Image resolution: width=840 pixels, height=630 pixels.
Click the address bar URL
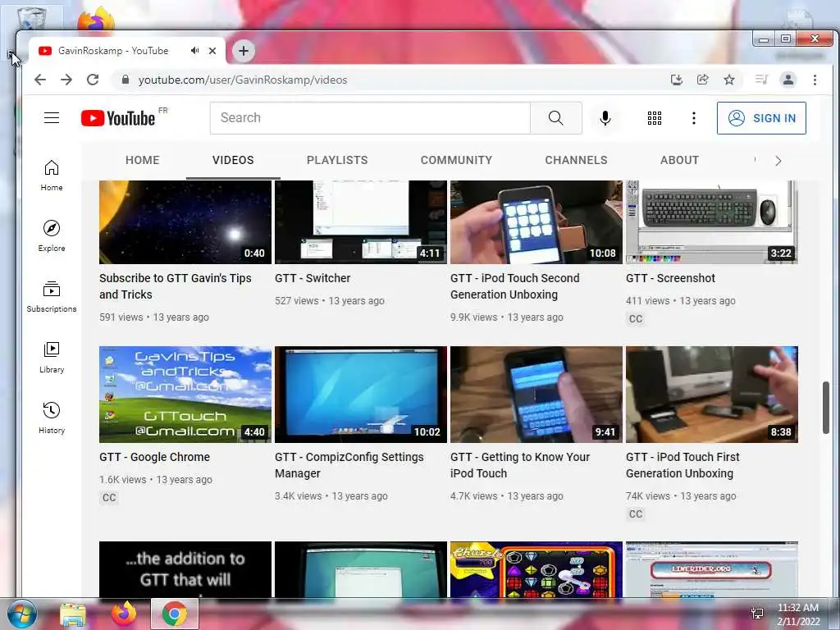point(243,80)
